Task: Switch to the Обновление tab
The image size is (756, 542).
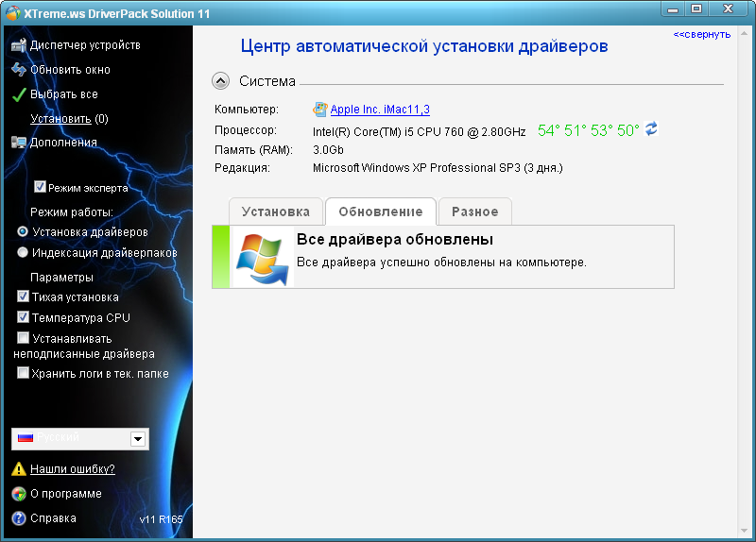Action: point(381,212)
